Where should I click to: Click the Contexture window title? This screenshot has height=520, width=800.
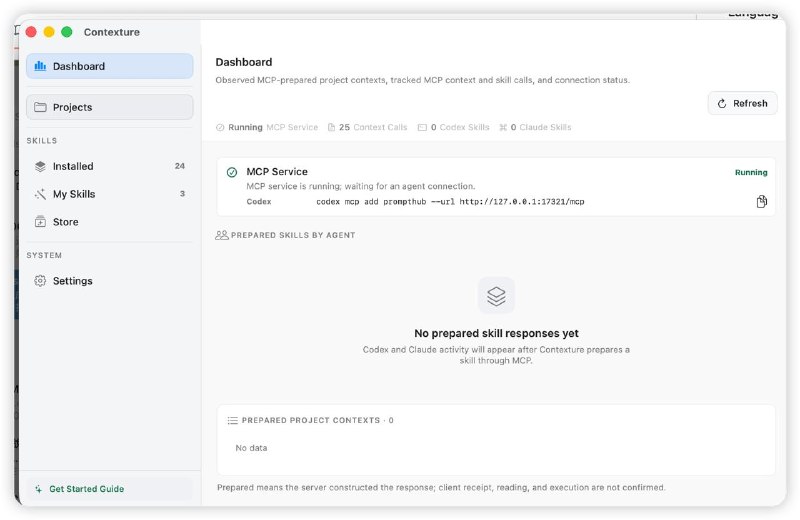[x=112, y=32]
